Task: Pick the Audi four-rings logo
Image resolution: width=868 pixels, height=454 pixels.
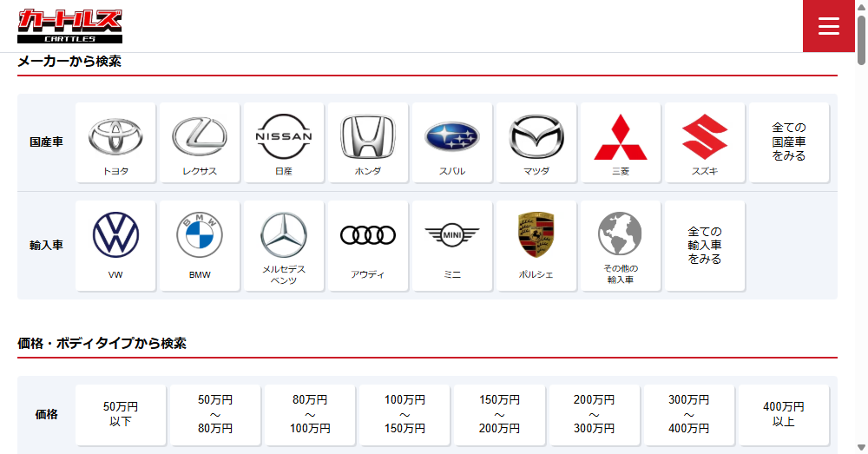Action: [x=368, y=235]
